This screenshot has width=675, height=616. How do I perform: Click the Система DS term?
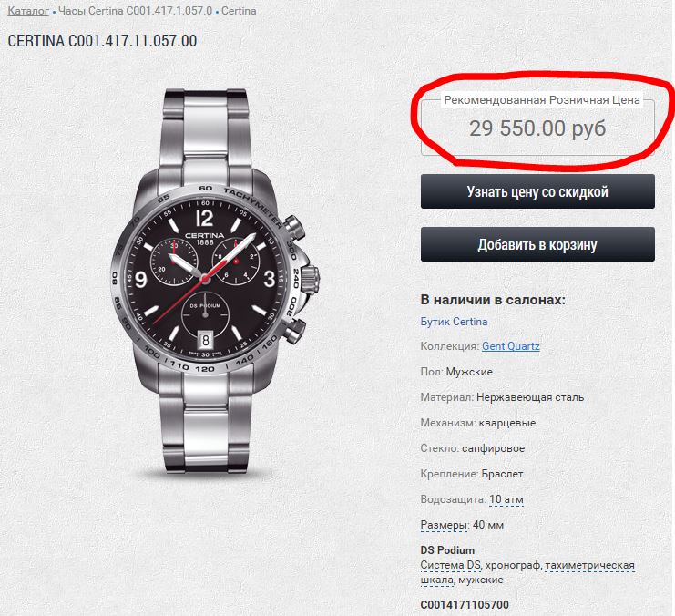[450, 565]
